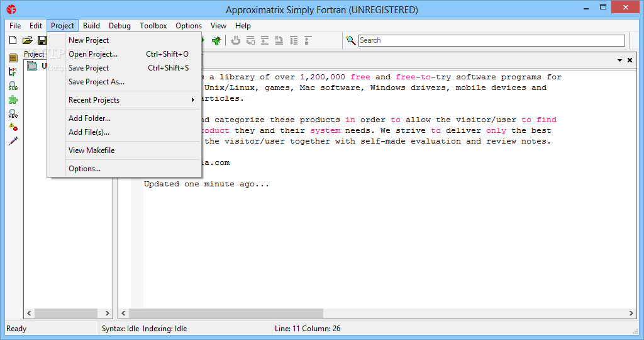
Task: Open the Options menu in menu bar
Action: tap(189, 25)
